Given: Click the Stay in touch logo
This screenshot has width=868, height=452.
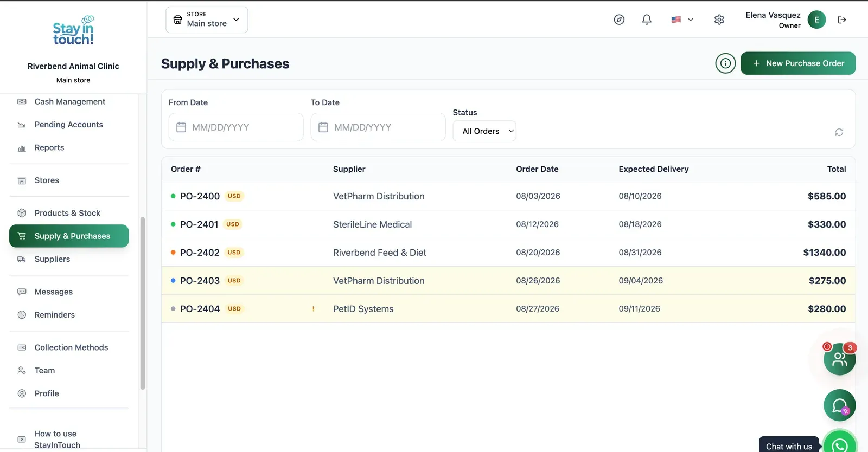Looking at the screenshot, I should click(73, 31).
